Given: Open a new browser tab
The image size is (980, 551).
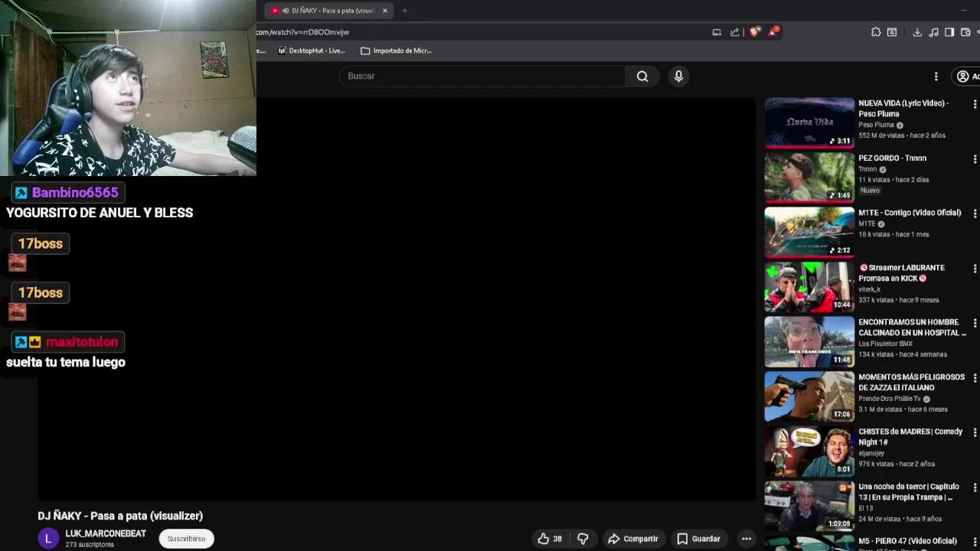Looking at the screenshot, I should (404, 11).
